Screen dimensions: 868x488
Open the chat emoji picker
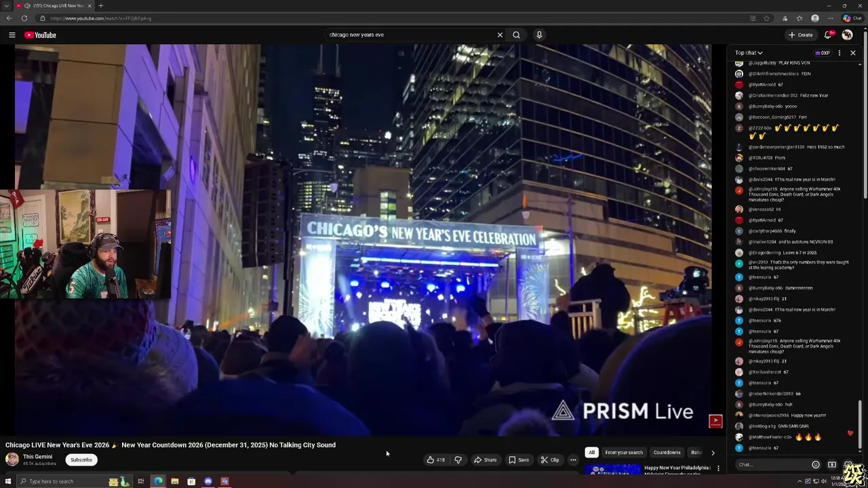click(815, 464)
